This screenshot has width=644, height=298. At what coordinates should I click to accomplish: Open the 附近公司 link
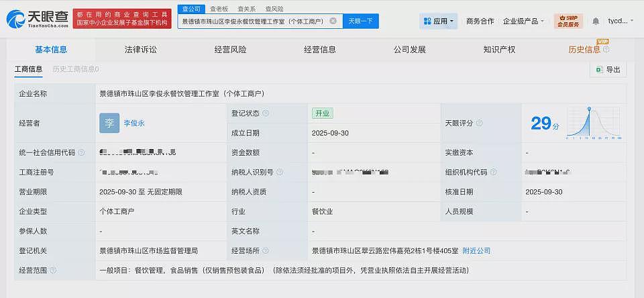[x=476, y=251]
